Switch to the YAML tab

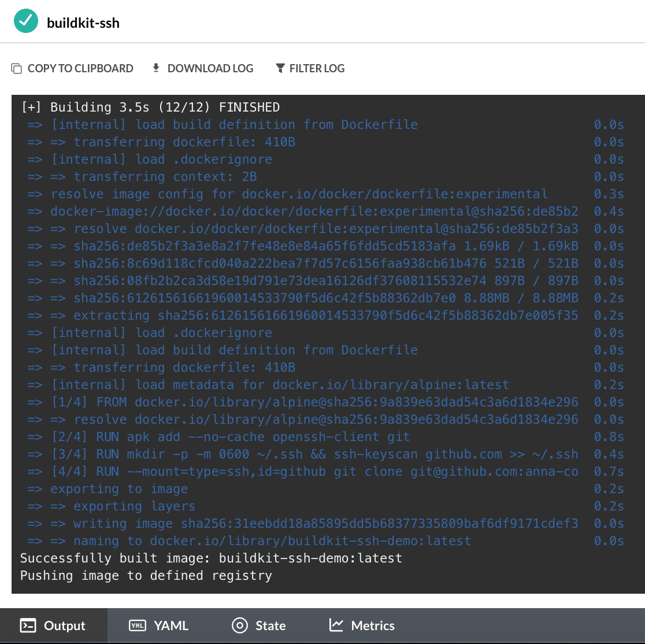click(x=159, y=626)
